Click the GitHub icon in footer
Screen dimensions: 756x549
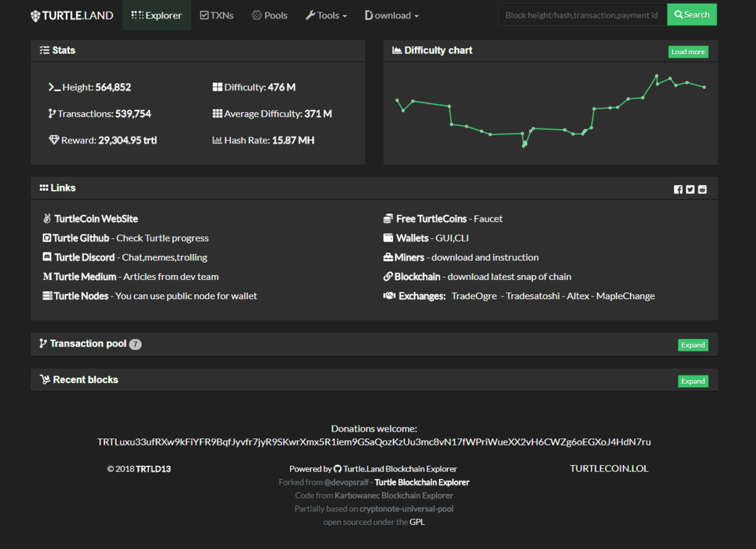pos(338,469)
